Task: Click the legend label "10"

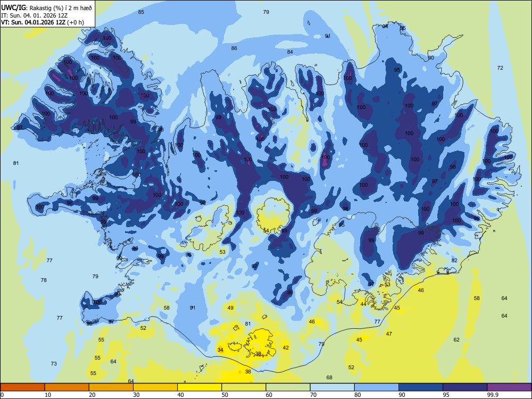Action: coord(48,395)
